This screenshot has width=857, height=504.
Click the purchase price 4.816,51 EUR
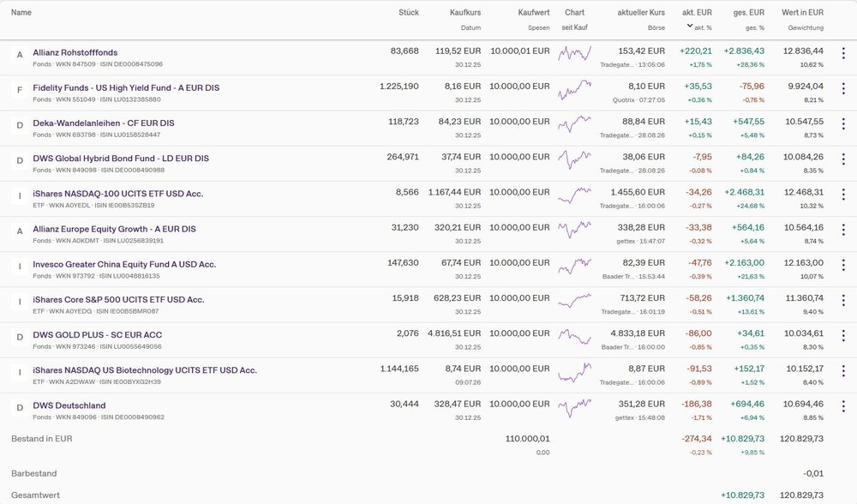tap(454, 333)
